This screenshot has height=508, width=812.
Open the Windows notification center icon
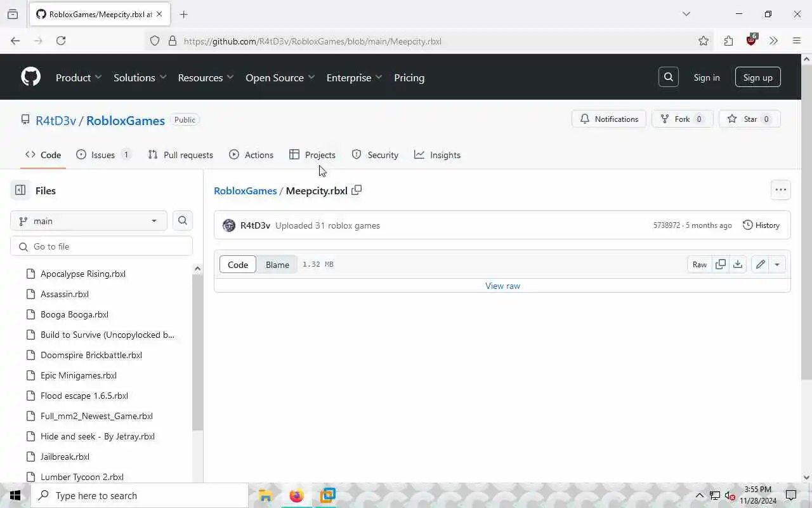tap(791, 495)
